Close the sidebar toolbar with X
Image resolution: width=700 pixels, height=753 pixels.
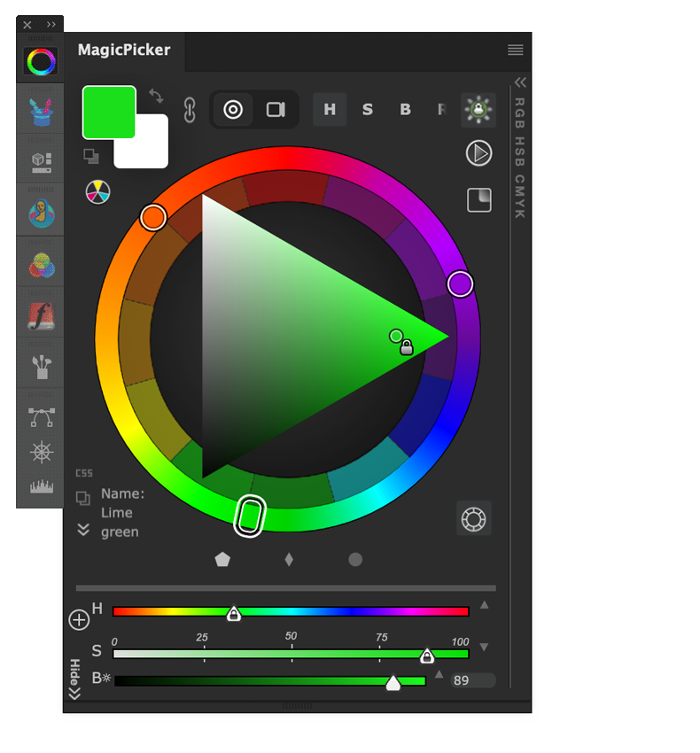[27, 25]
